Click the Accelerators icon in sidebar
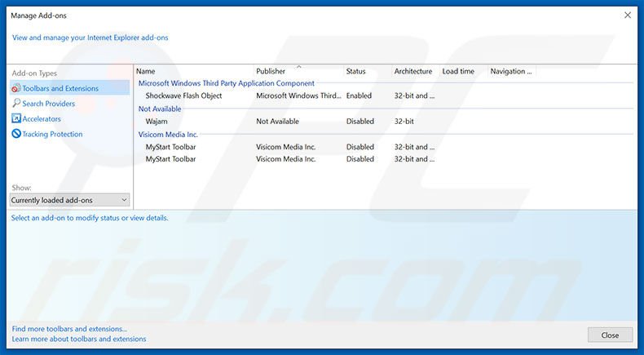This screenshot has height=355, width=644. [x=16, y=119]
